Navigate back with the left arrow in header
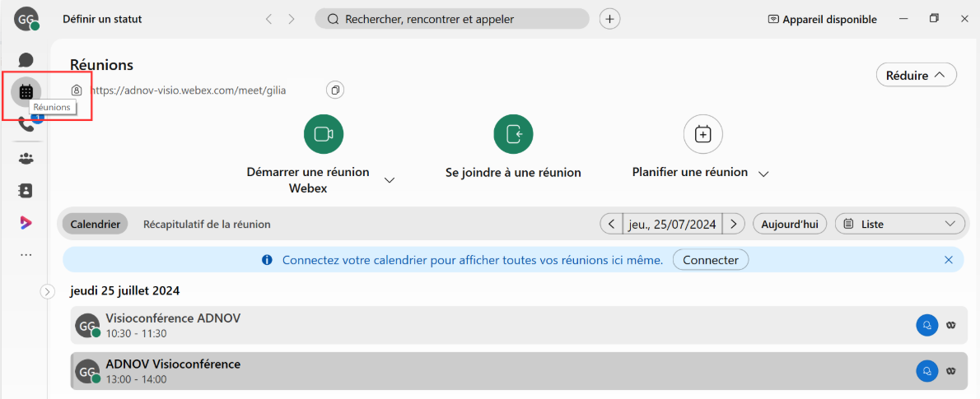 pyautogui.click(x=268, y=20)
